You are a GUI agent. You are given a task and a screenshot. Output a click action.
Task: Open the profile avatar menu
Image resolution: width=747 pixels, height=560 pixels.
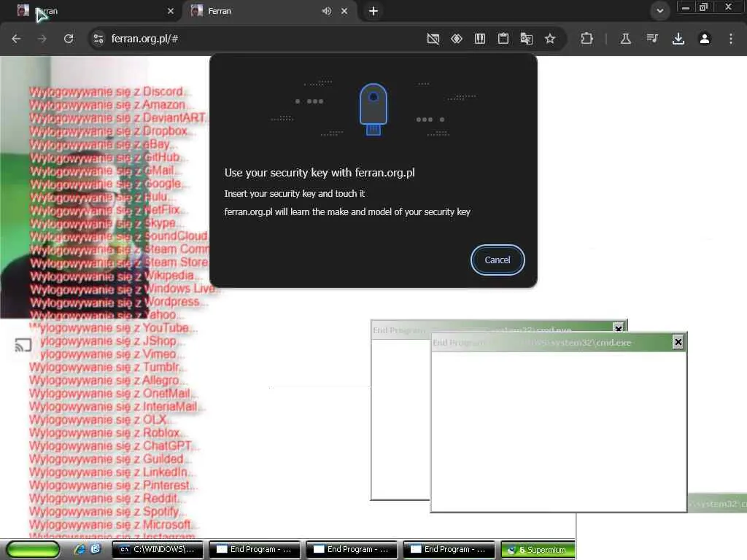point(705,39)
